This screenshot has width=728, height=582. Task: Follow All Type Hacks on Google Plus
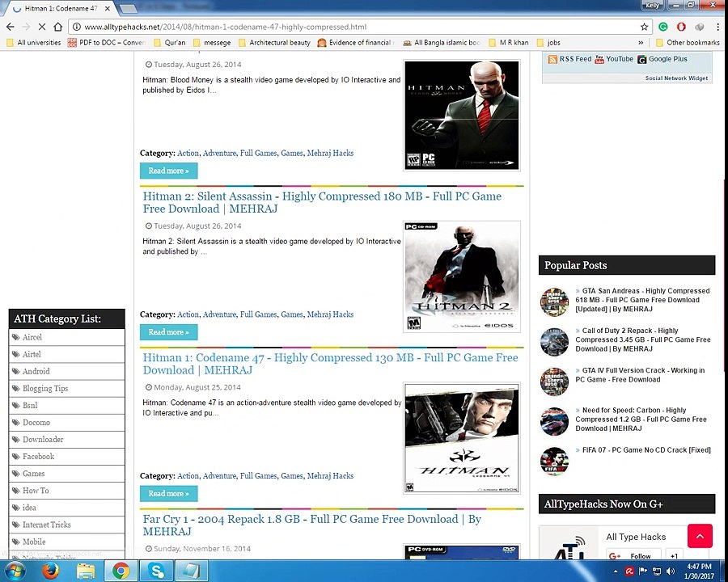635,555
